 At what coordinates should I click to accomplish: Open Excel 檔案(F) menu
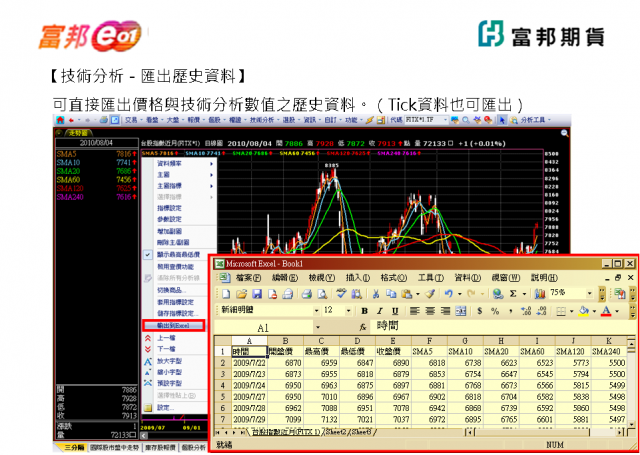[x=248, y=277]
